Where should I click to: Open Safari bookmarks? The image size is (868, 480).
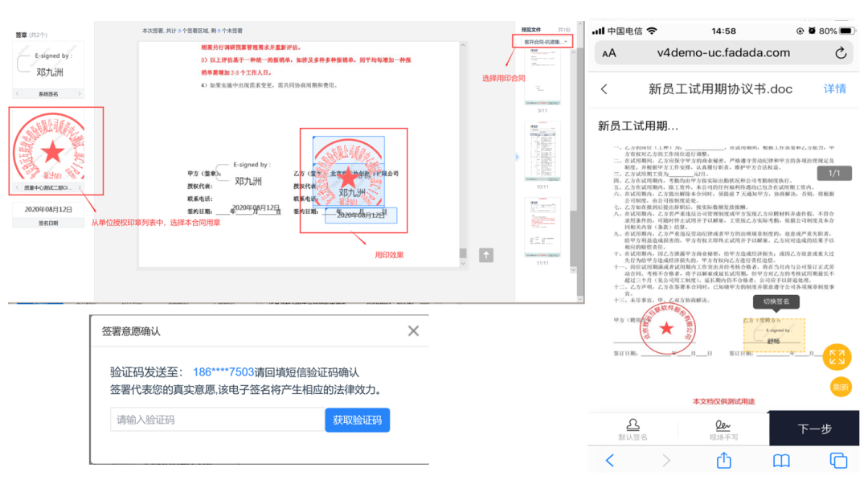pos(781,460)
